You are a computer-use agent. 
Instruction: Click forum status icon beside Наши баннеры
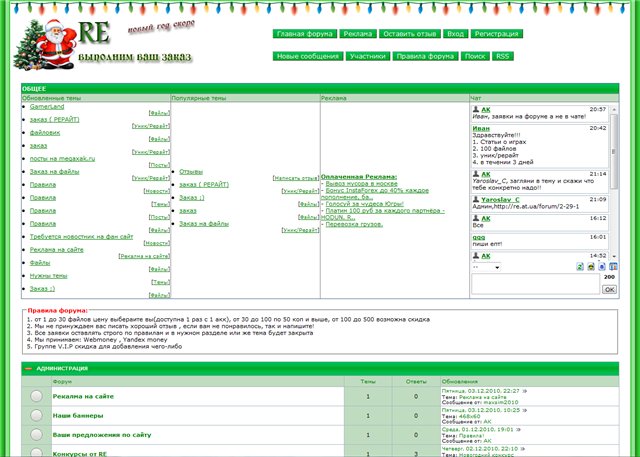point(36,416)
